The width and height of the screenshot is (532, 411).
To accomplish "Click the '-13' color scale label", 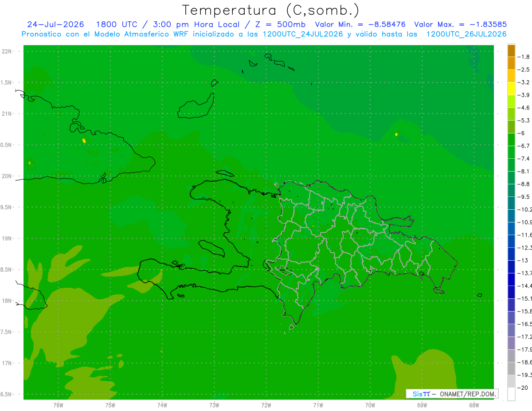I will pos(523,261).
